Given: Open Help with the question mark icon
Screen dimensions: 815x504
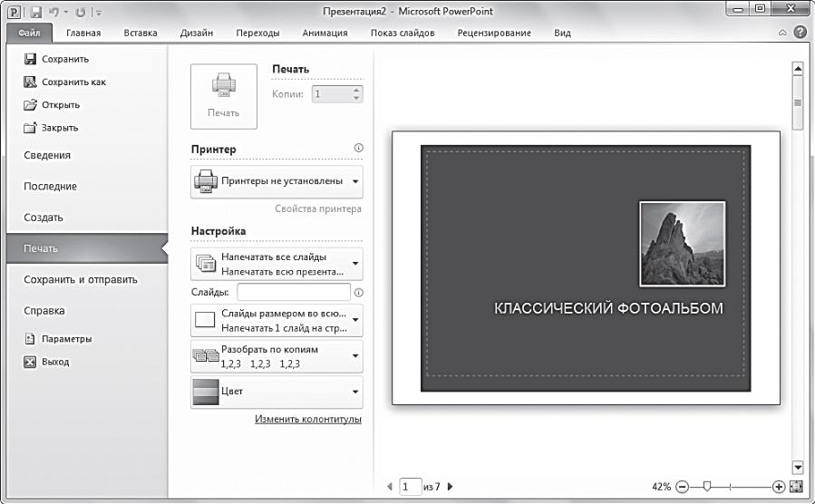Looking at the screenshot, I should tap(800, 33).
